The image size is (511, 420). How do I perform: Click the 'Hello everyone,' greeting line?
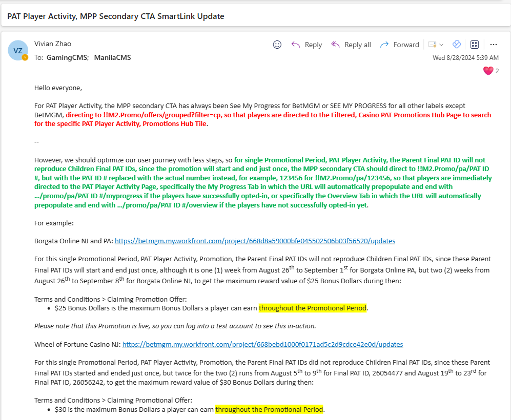pyautogui.click(x=58, y=88)
